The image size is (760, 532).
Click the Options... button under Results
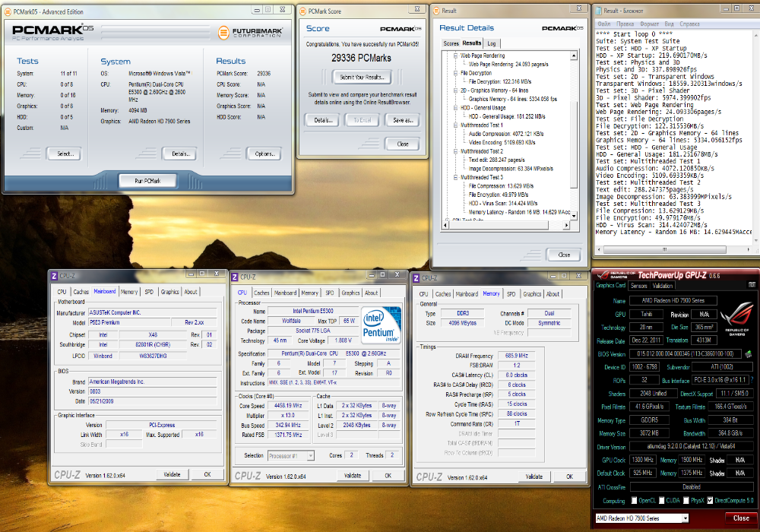[x=264, y=154]
